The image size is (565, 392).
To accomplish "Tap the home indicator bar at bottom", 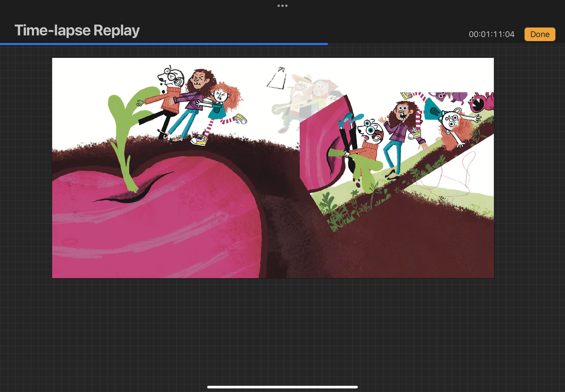I will click(282, 387).
